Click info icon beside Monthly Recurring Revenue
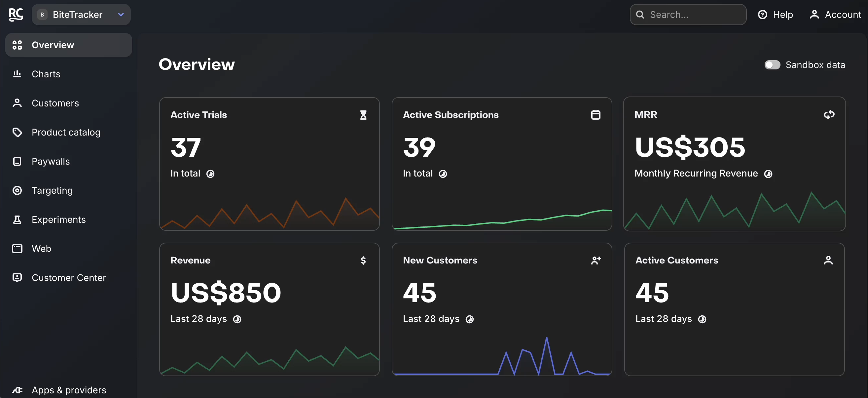The height and width of the screenshot is (398, 868). coord(768,174)
